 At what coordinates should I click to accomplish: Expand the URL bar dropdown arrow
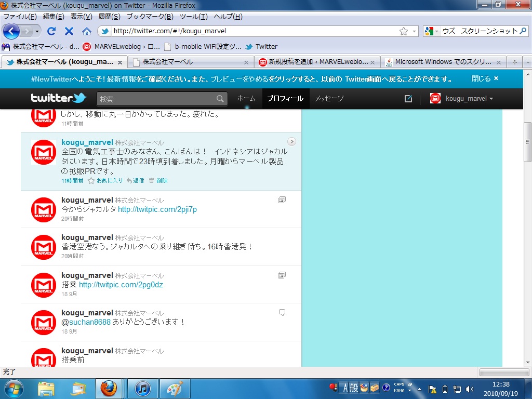[x=414, y=31]
